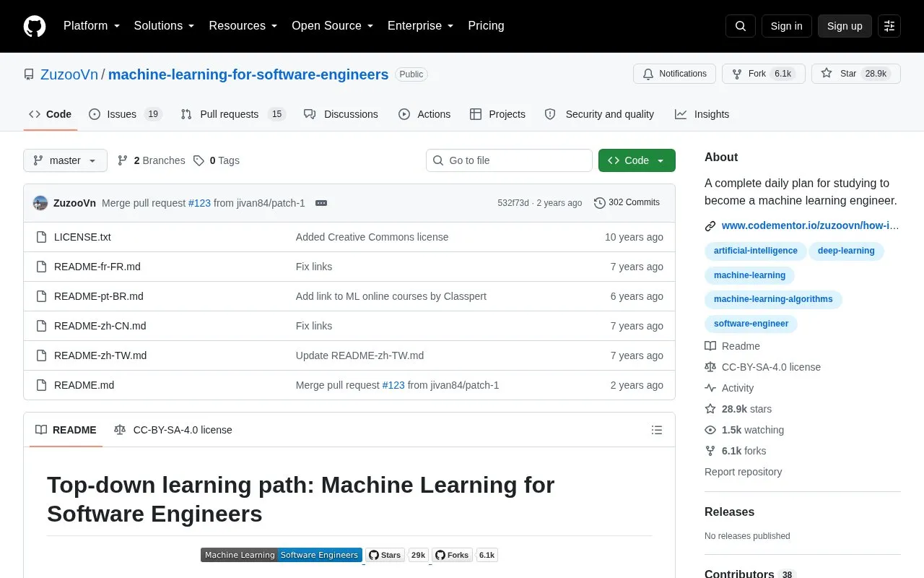Open the 302 Commits history link

coord(627,203)
